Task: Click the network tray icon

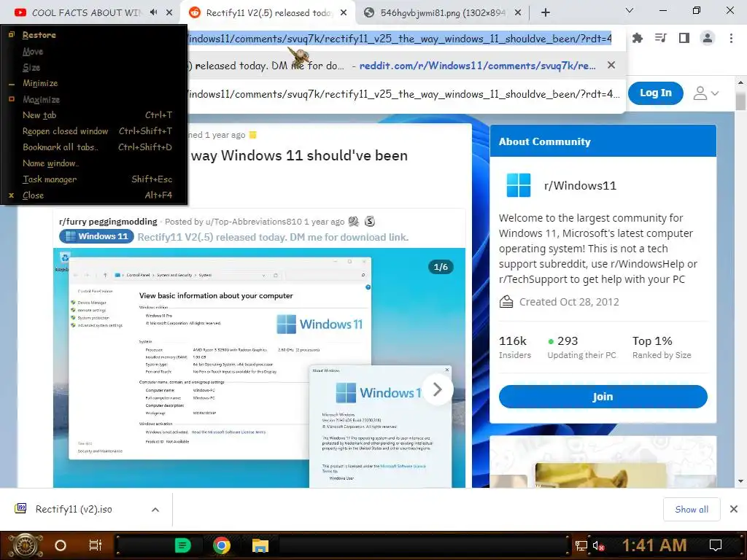Action: [x=581, y=545]
